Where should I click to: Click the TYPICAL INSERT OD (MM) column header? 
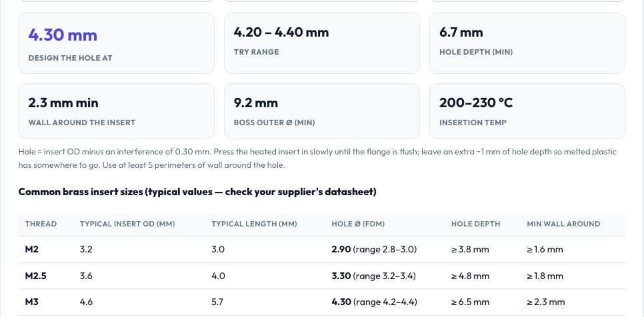(127, 224)
